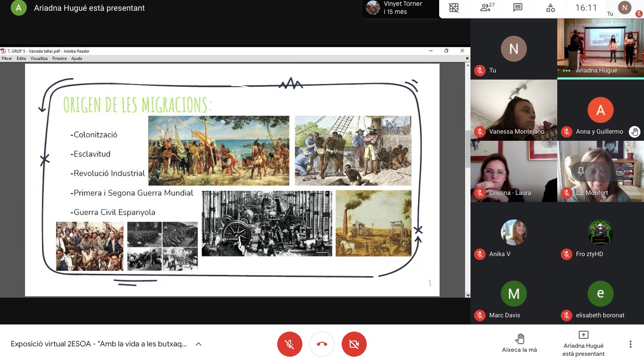Viewport: 644px width, 358px height.
Task: Click Fro ztyHD profile picture
Action: tap(601, 232)
